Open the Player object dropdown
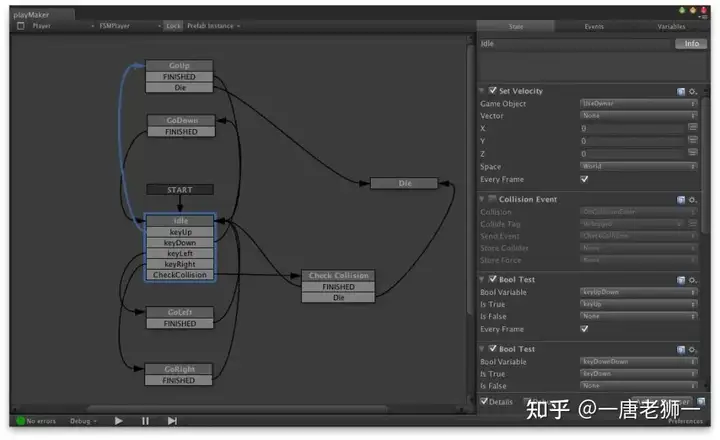Screen dimensions: 720x440 click(63, 26)
